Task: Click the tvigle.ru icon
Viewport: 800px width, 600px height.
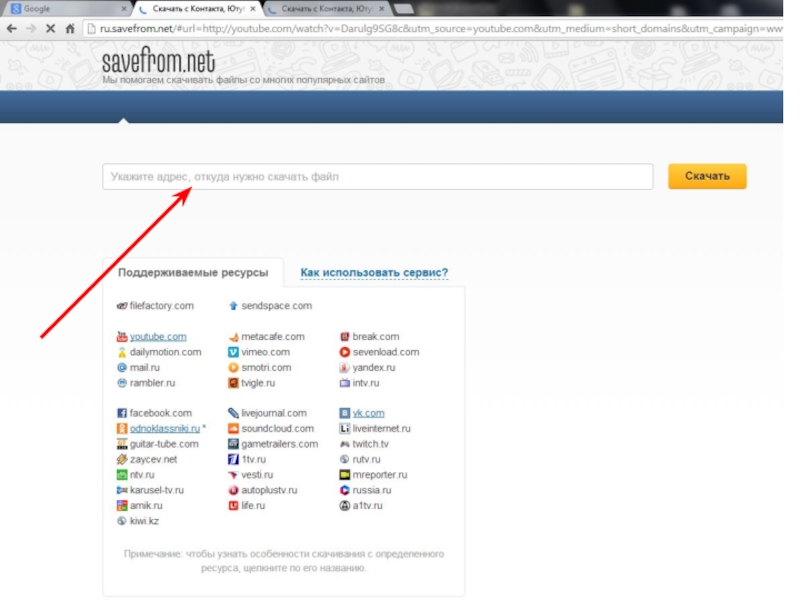Action: point(233,383)
